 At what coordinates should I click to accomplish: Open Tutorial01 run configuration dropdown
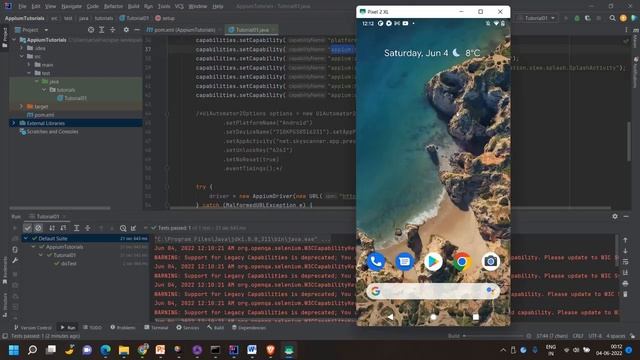537,18
